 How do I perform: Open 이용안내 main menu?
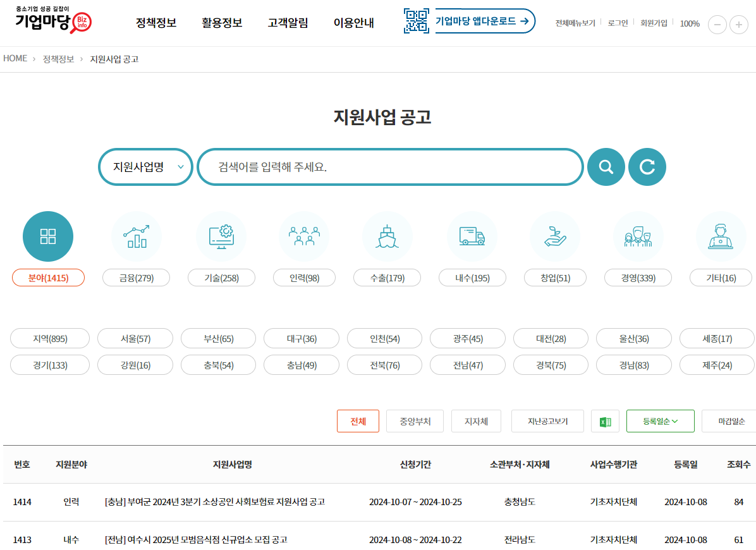pos(354,23)
